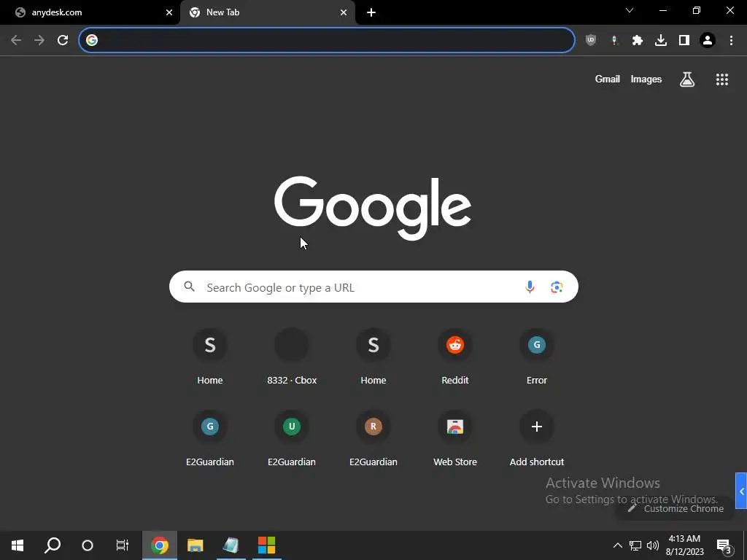Go back to the previous page
This screenshot has width=747, height=560.
16,40
